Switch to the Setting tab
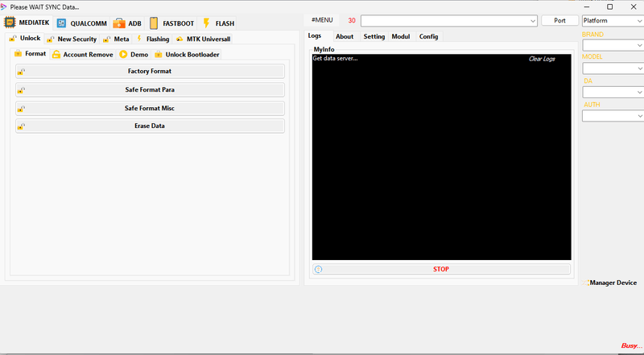This screenshot has width=644, height=355. click(x=374, y=36)
